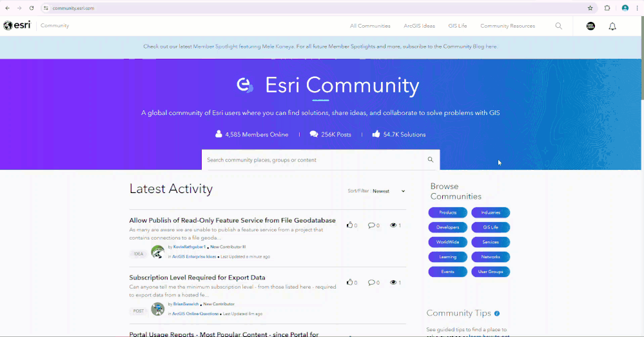Bookmark this page with the star icon
Viewport: 644px width, 337px height.
[590, 8]
